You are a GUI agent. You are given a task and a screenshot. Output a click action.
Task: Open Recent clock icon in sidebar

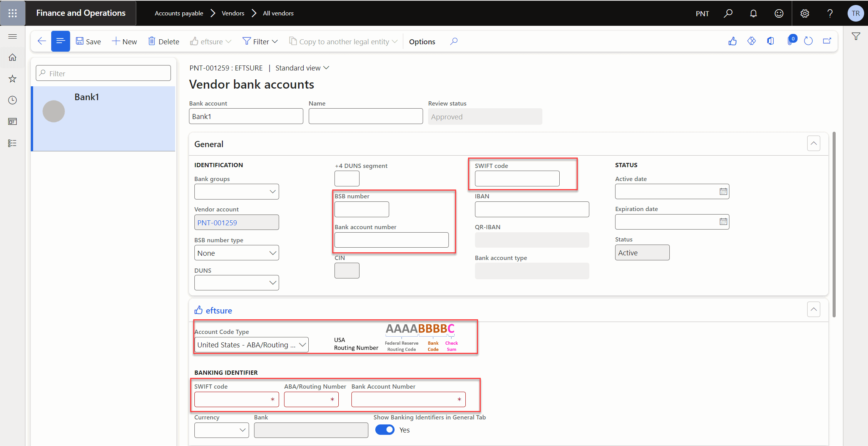[x=12, y=100]
